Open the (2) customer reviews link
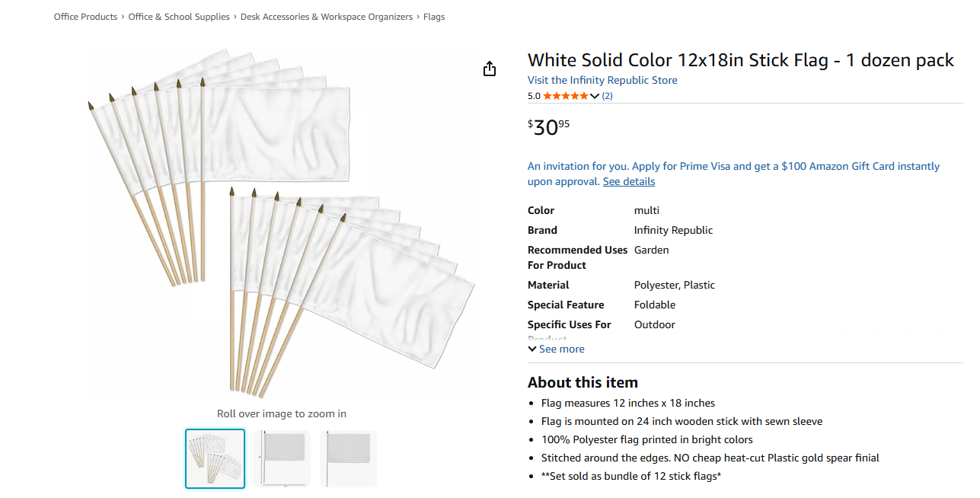Image resolution: width=980 pixels, height=498 pixels. (x=607, y=96)
